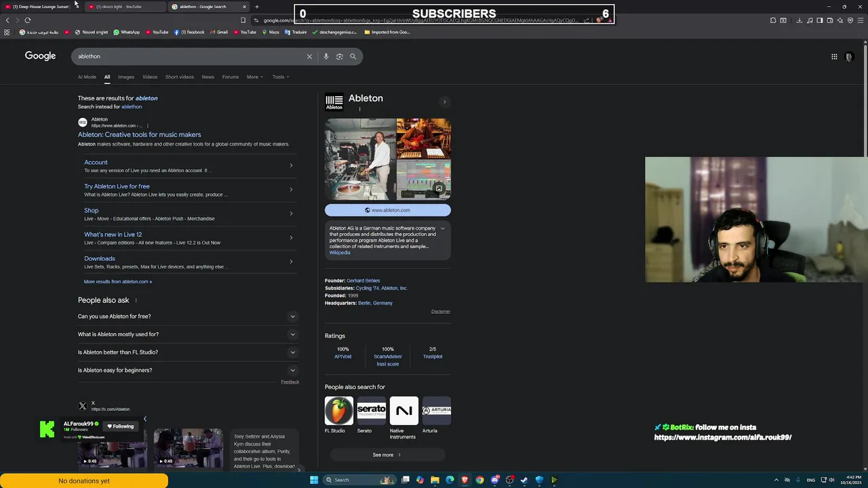Open the Shop sitelink
Viewport: 868px width, 488px height.
(x=91, y=211)
